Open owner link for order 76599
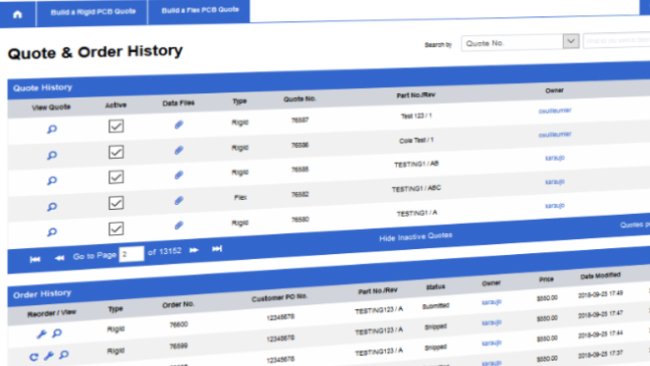Viewport: 650px width, 366px height. point(492,322)
